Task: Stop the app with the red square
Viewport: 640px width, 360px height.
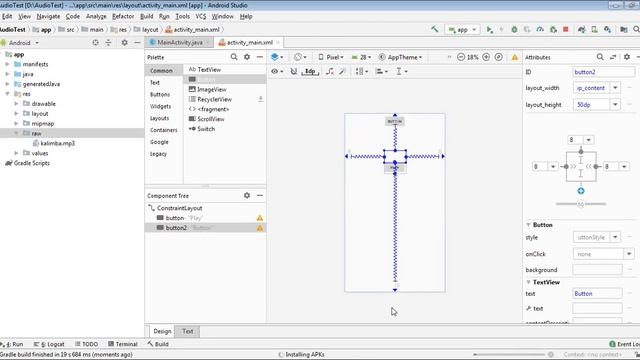Action: tap(565, 29)
